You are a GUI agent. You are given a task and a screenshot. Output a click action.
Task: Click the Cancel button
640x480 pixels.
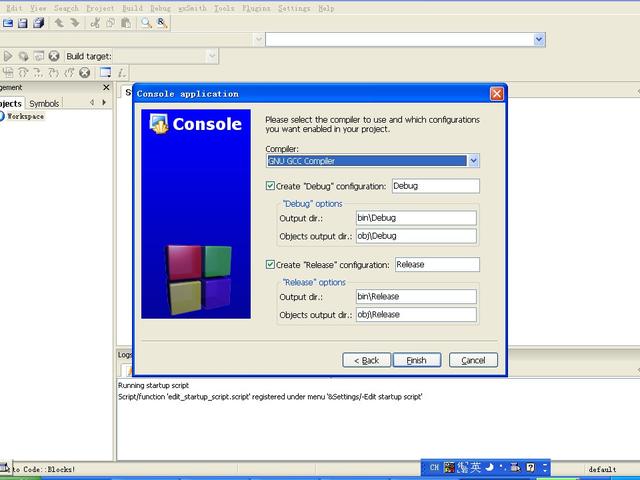click(x=473, y=360)
